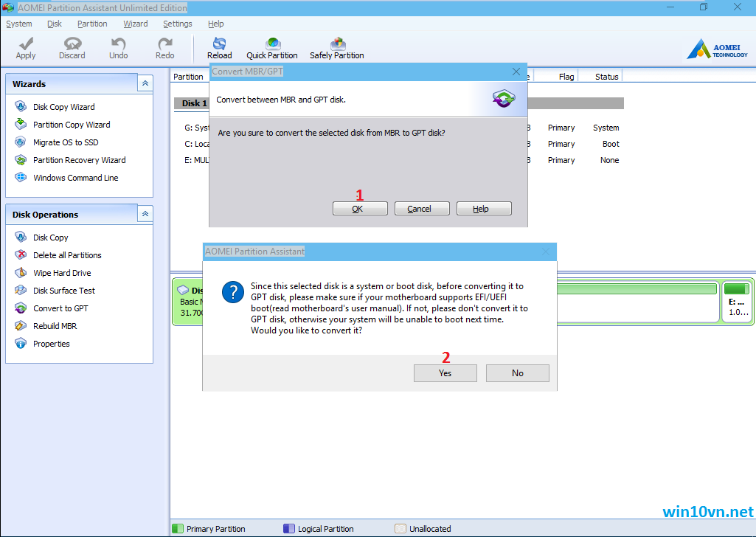
Task: Click the Unallocated legend swatch
Action: [x=400, y=529]
